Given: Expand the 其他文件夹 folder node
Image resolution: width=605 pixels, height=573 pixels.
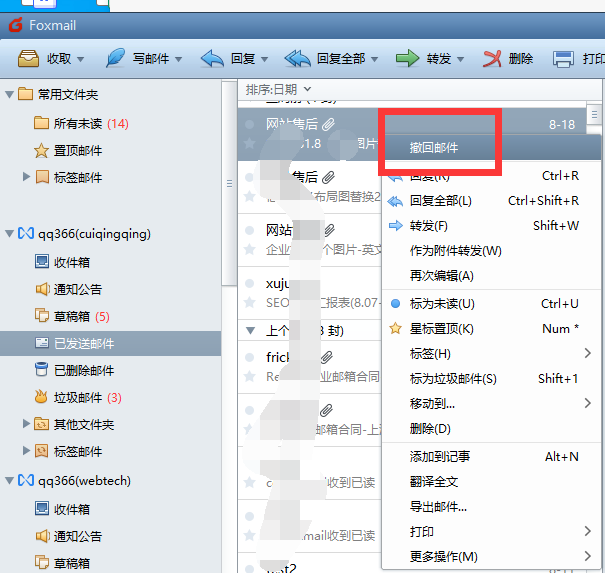Looking at the screenshot, I should [27, 424].
